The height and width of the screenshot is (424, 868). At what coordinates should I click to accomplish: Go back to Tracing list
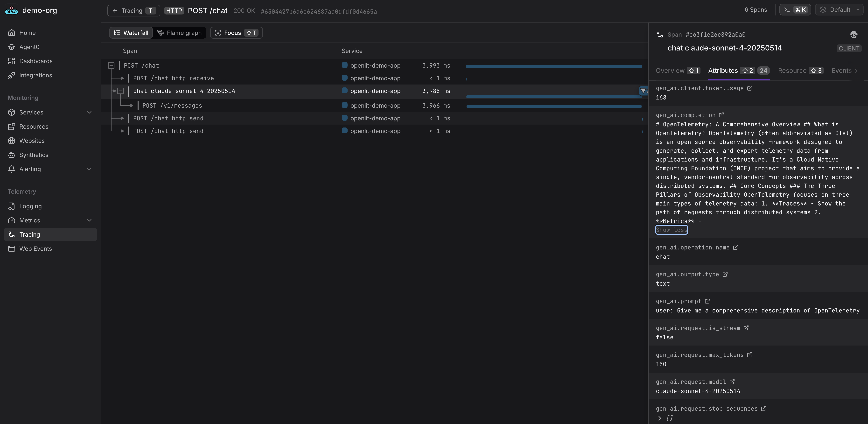click(133, 10)
